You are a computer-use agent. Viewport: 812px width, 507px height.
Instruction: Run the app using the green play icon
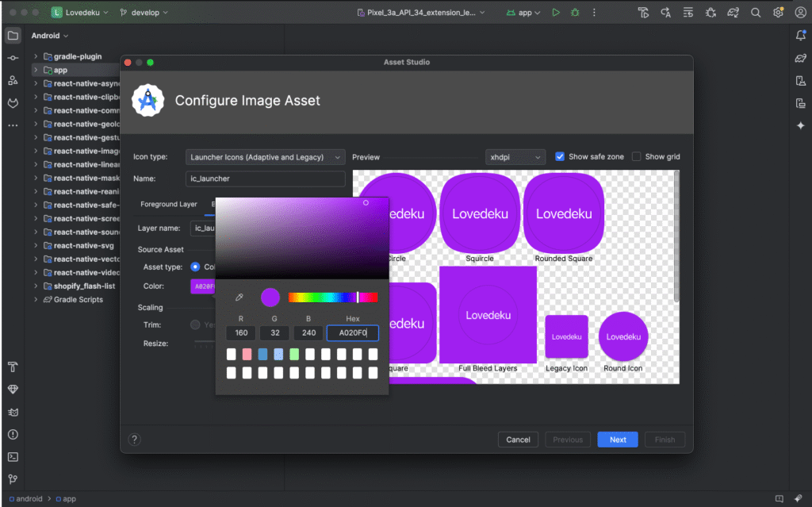556,13
